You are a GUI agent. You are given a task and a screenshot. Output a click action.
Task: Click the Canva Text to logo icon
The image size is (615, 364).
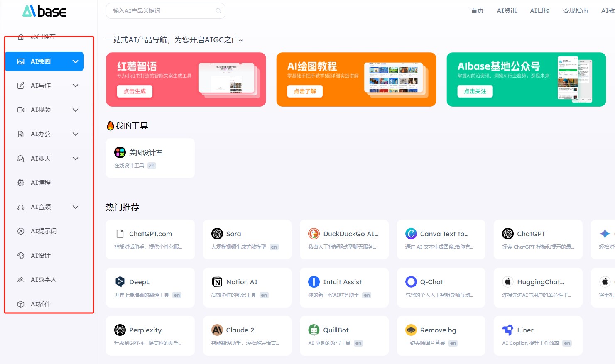[x=411, y=234]
